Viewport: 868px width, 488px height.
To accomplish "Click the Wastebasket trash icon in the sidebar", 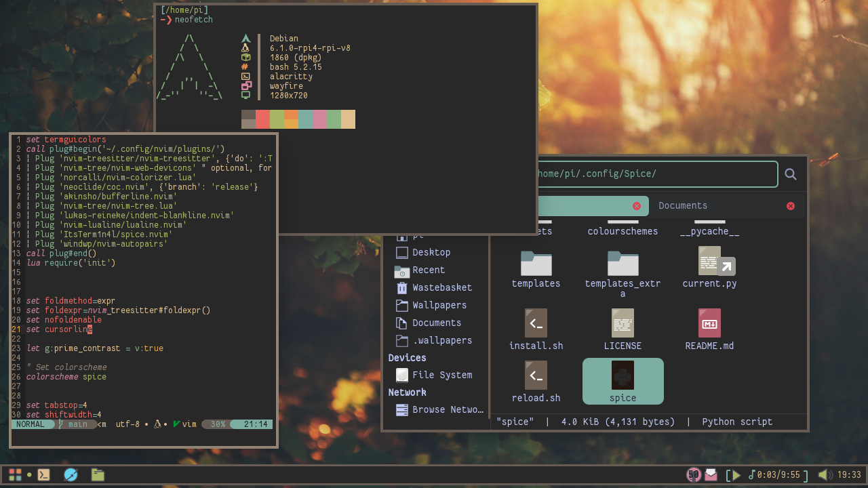I will coord(401,287).
